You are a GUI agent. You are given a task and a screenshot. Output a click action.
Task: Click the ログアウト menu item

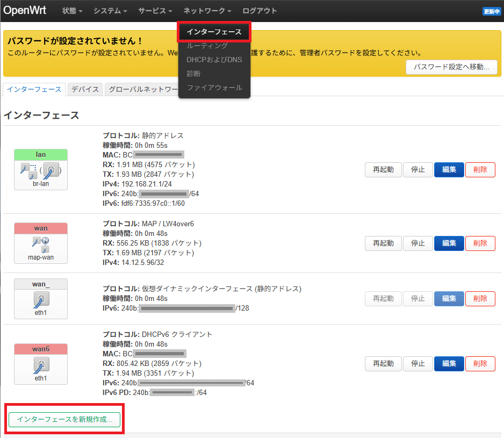[x=260, y=10]
